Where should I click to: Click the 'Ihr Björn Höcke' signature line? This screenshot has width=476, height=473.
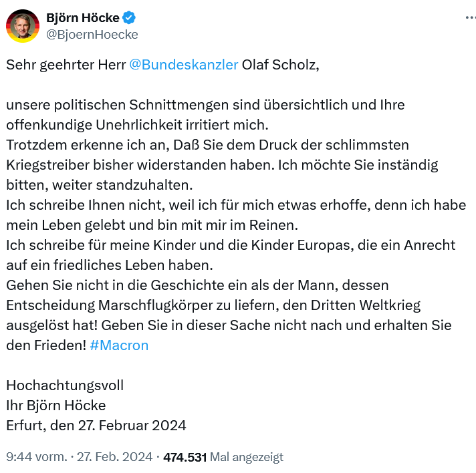[x=56, y=406]
